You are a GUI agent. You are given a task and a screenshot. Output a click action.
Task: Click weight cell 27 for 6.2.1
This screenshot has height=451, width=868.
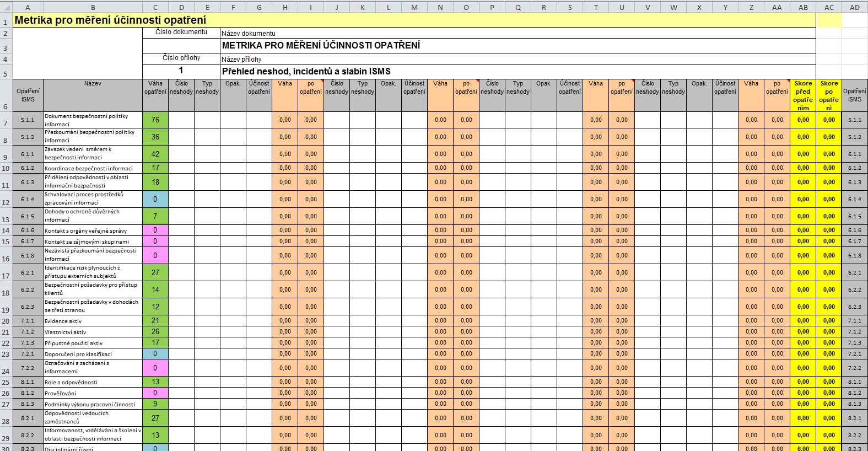(x=155, y=273)
